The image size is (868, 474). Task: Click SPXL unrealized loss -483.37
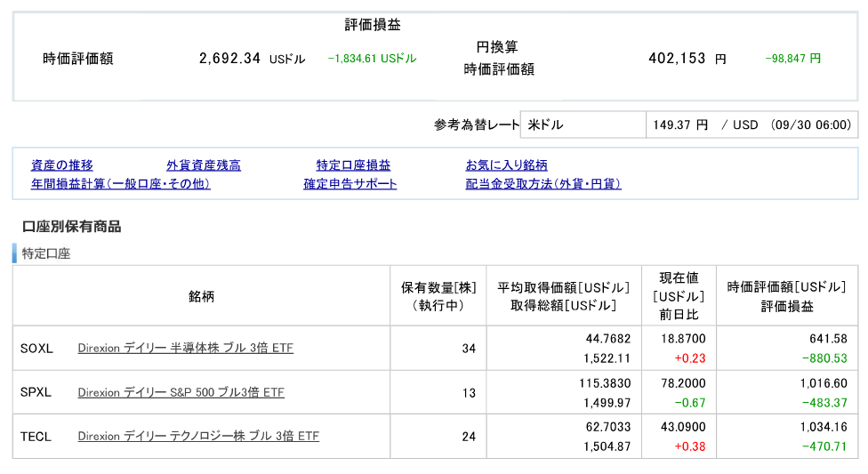coord(824,403)
